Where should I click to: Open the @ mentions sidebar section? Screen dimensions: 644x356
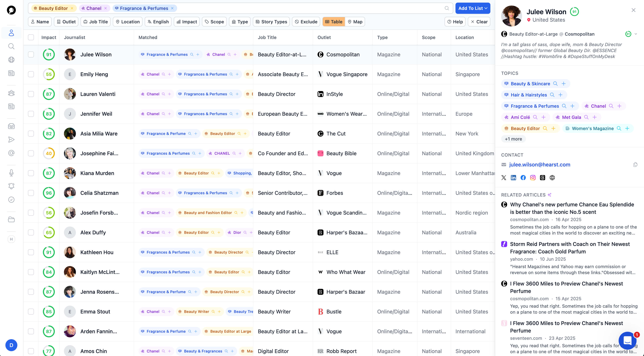tap(11, 153)
